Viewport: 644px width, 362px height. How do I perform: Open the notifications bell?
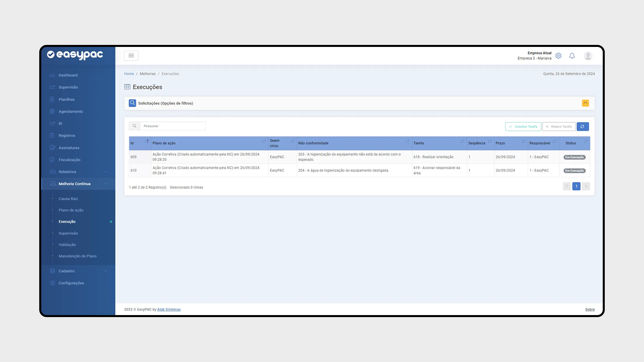[x=572, y=56]
